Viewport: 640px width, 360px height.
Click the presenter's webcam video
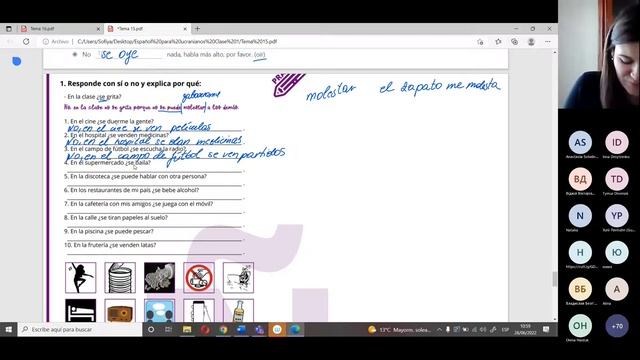point(599,54)
